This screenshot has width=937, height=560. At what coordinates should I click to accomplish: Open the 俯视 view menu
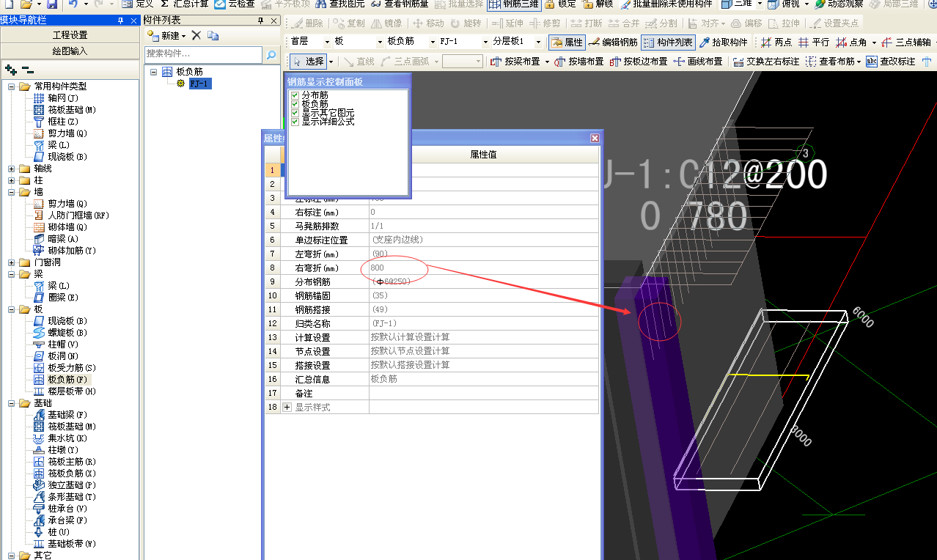(x=788, y=4)
